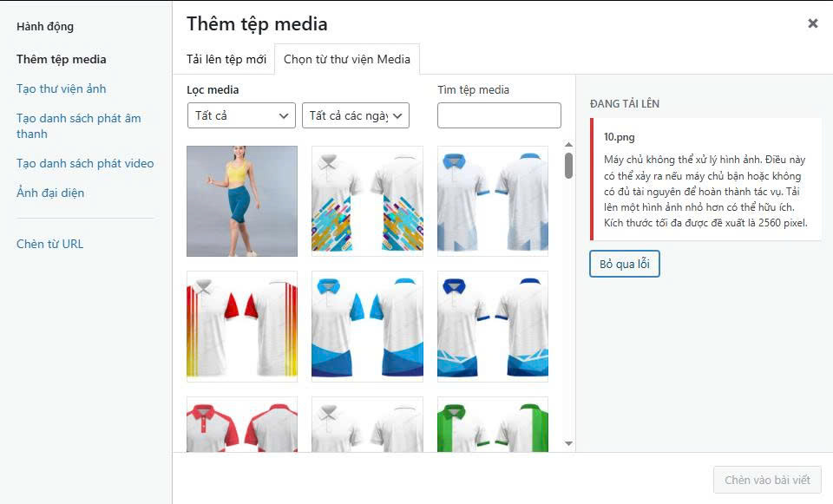833x504 pixels.
Task: Select the dark blue collar polo thumbnail
Action: click(x=493, y=327)
